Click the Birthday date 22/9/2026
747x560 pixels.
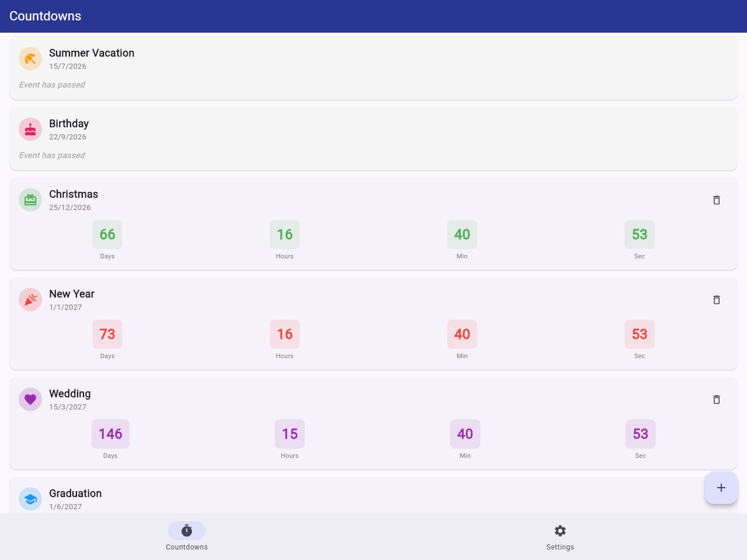coord(68,137)
